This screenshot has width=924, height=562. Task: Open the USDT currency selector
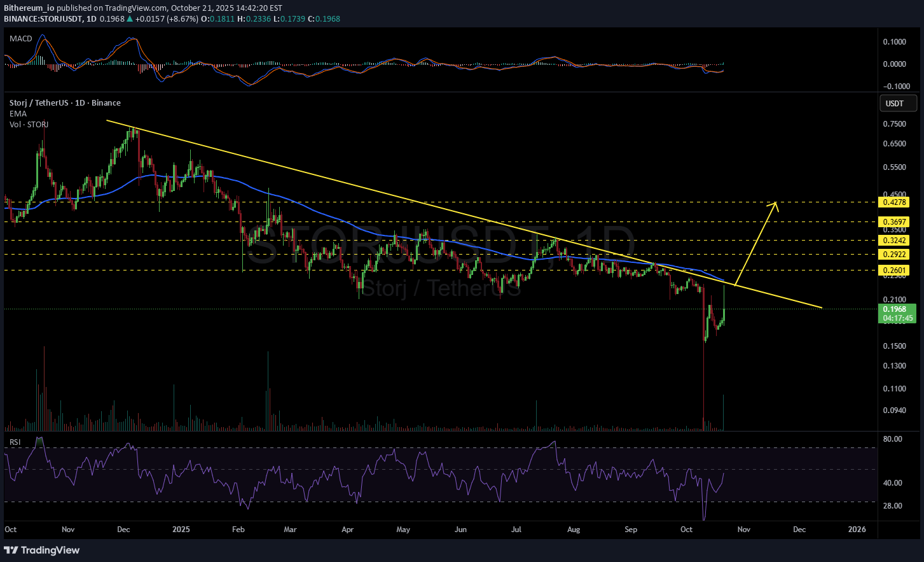tap(898, 103)
